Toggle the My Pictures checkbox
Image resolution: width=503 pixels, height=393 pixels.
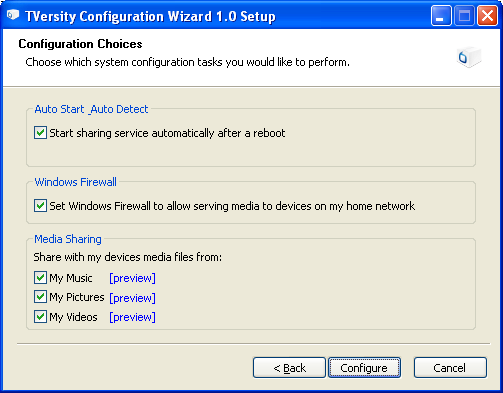(x=40, y=297)
